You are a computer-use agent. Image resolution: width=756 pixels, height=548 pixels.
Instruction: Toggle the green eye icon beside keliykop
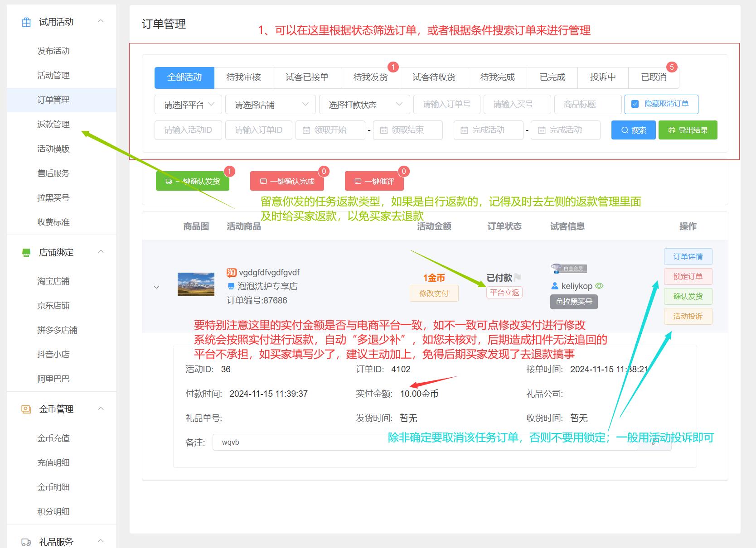coord(599,286)
